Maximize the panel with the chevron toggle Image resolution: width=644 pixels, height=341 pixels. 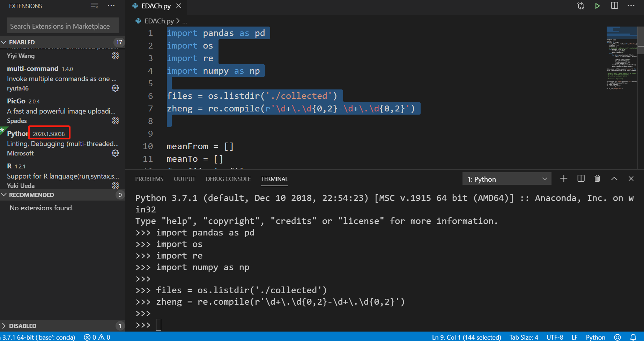(614, 179)
